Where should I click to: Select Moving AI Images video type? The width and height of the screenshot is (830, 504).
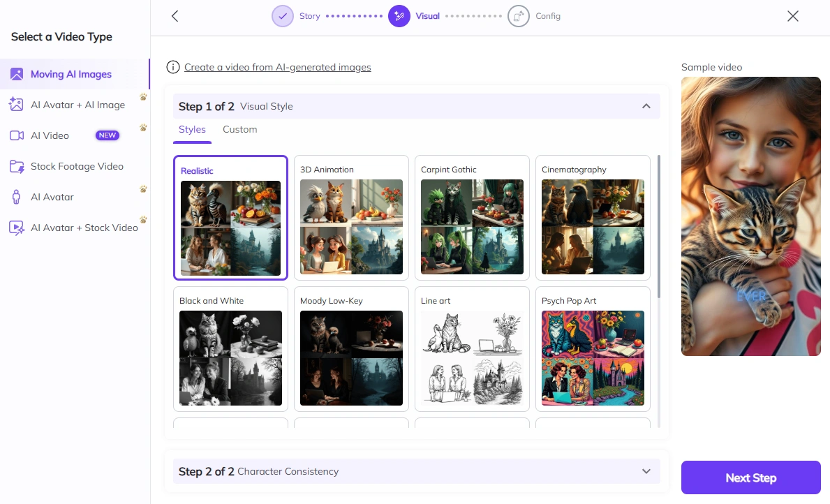tap(75, 74)
